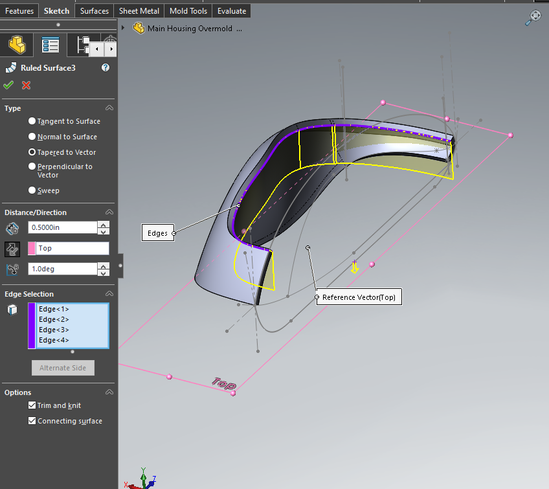
Task: Open Ruled Surface help icon
Action: tap(105, 68)
